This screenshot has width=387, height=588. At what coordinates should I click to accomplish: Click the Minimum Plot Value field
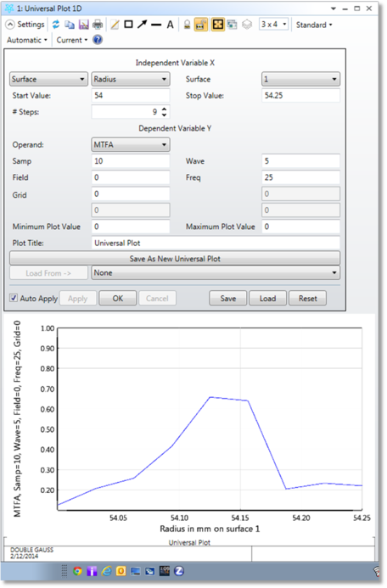click(x=131, y=227)
